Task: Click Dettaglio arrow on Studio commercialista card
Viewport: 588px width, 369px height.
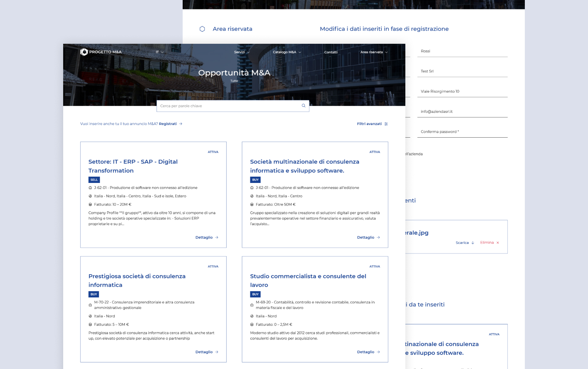Action: tap(378, 352)
